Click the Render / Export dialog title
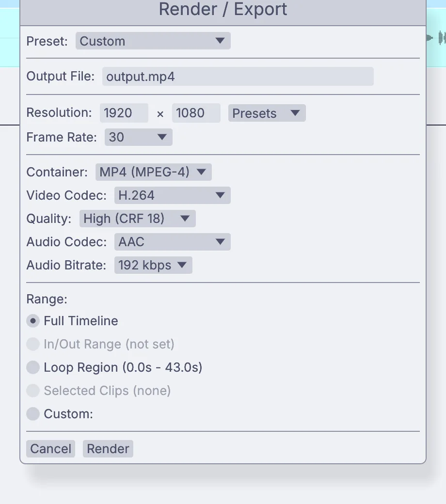The image size is (446, 504). (x=223, y=9)
